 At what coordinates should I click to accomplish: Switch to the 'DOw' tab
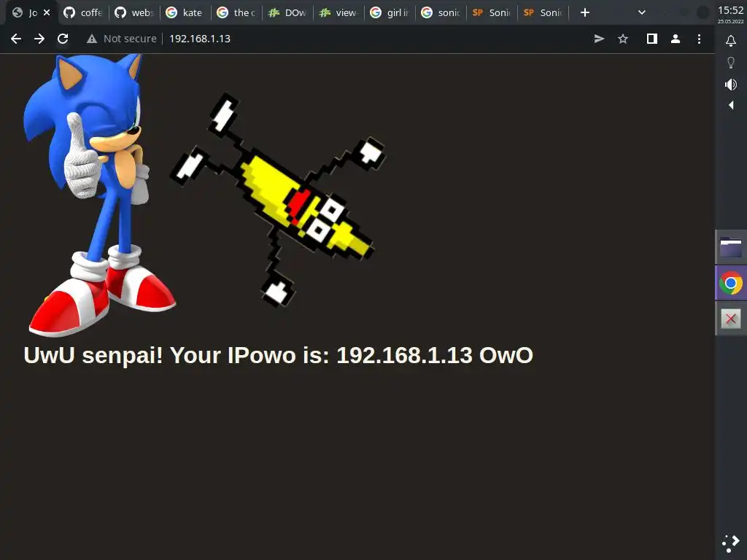287,12
